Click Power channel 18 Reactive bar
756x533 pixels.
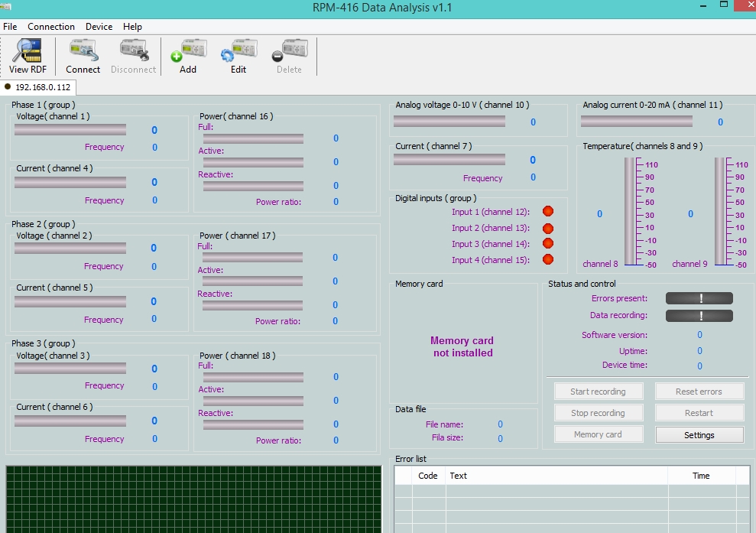point(253,424)
